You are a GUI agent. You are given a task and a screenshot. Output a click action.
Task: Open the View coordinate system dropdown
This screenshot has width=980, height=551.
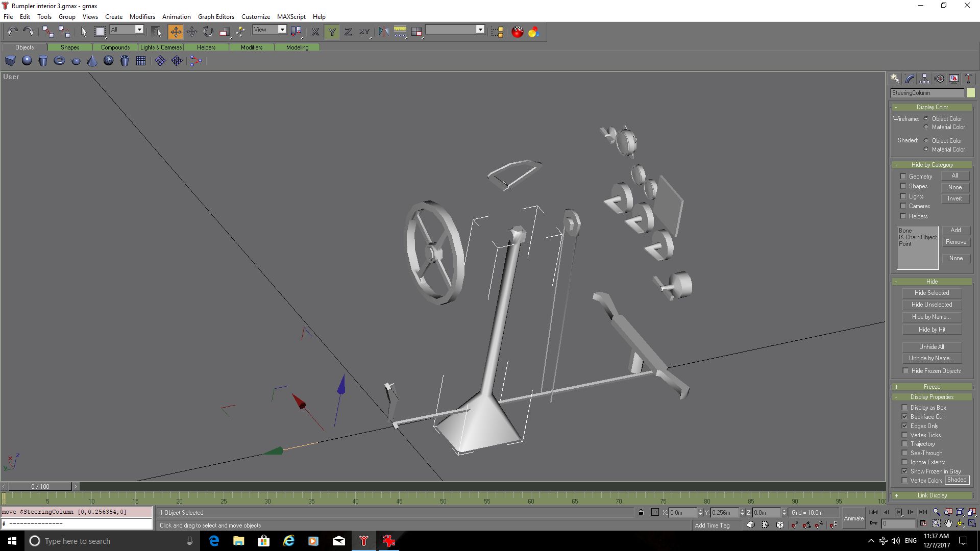click(269, 30)
